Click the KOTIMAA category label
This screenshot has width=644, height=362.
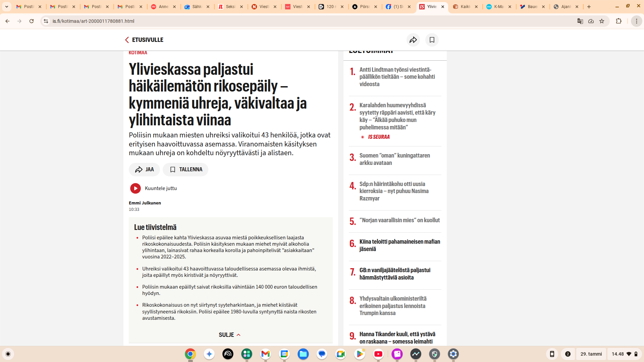click(138, 53)
